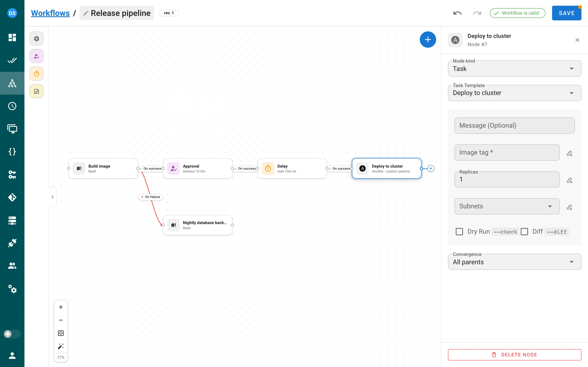Add a delay timer node from the palette
Screen dimensions: 588x367
[37, 74]
